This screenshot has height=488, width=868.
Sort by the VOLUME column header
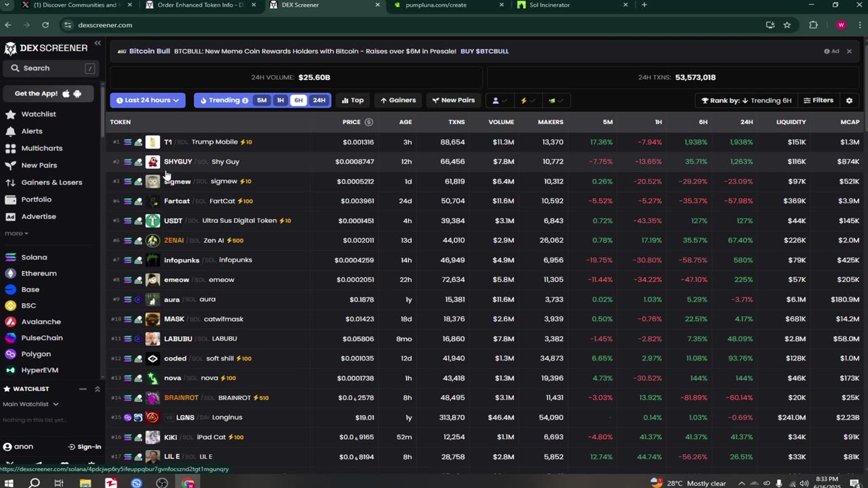tap(501, 122)
